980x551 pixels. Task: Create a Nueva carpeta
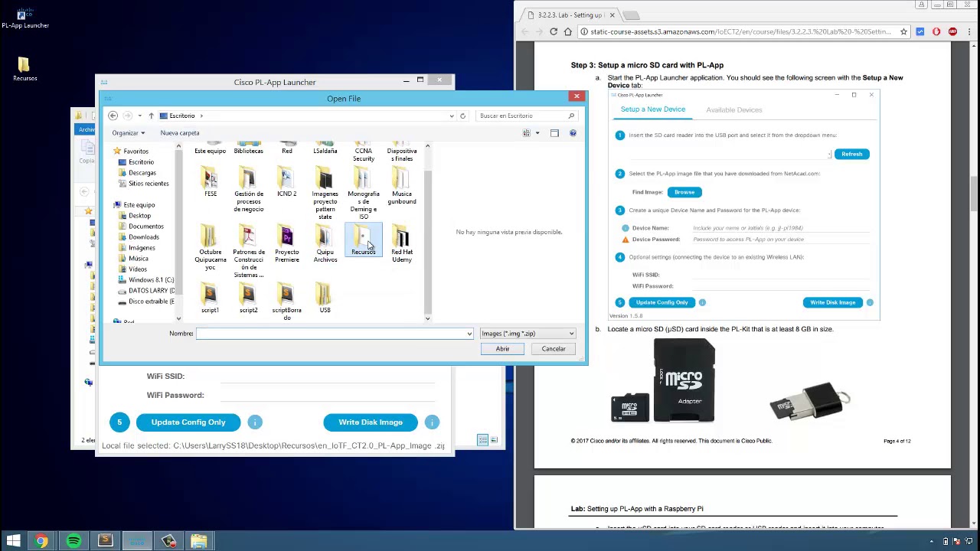point(180,133)
